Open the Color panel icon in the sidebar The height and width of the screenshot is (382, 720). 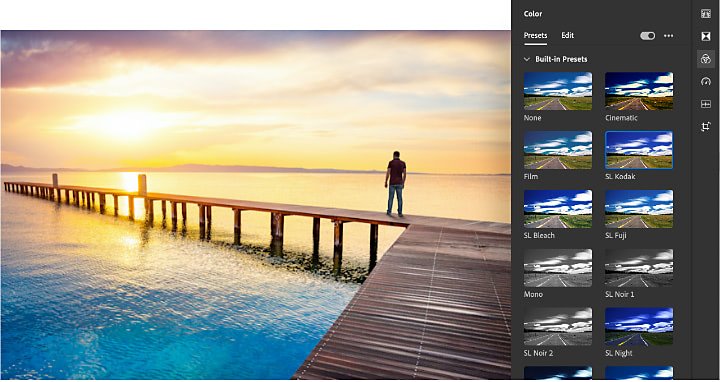706,59
